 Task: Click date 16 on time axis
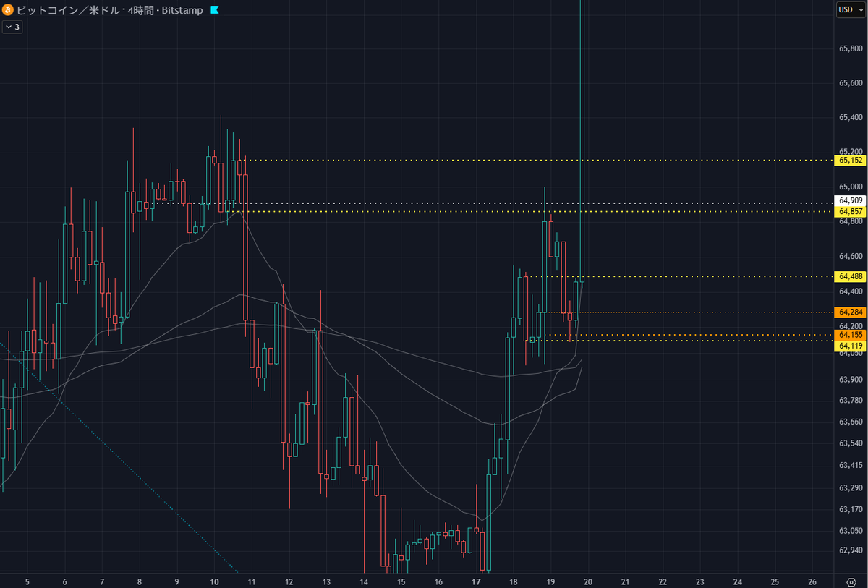pyautogui.click(x=439, y=581)
